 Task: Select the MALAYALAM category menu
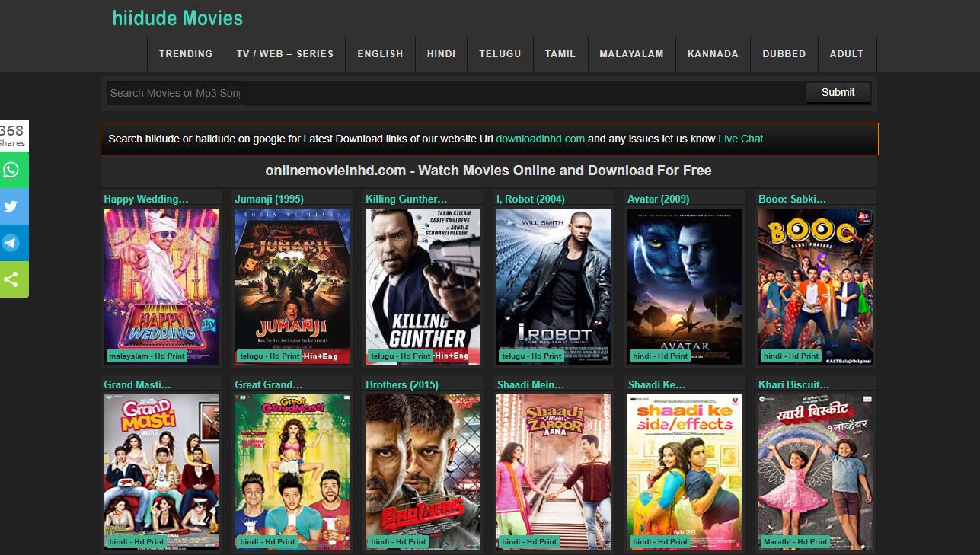point(631,54)
